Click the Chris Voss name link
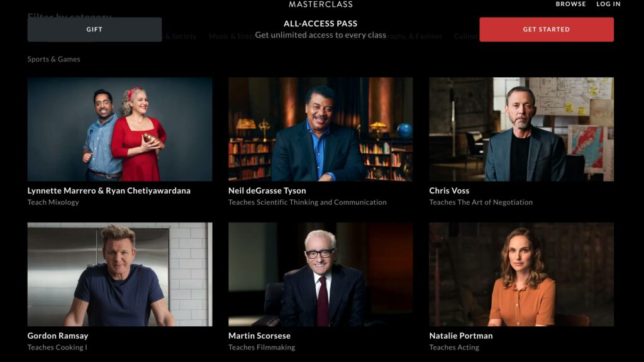This screenshot has height=362, width=644. pyautogui.click(x=449, y=190)
